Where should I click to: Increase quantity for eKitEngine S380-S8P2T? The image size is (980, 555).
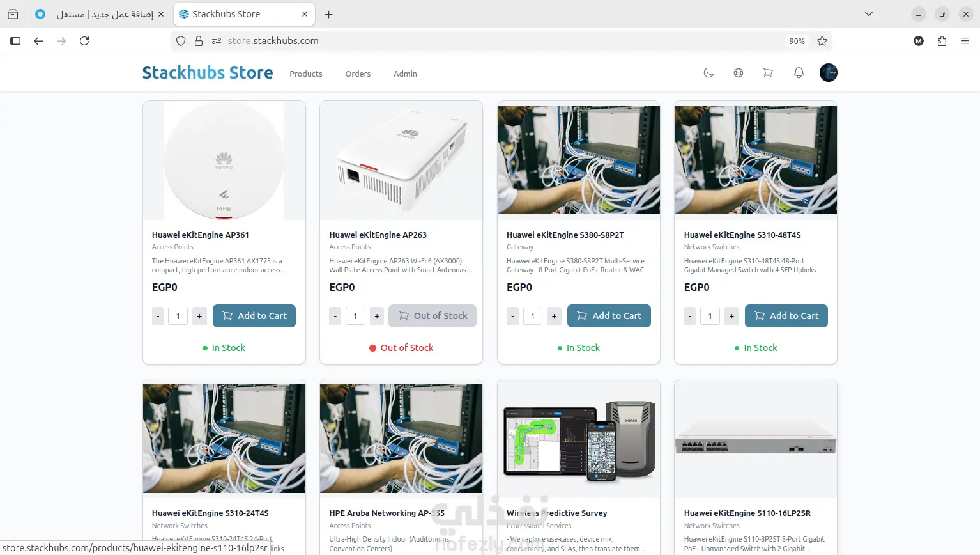(x=554, y=316)
